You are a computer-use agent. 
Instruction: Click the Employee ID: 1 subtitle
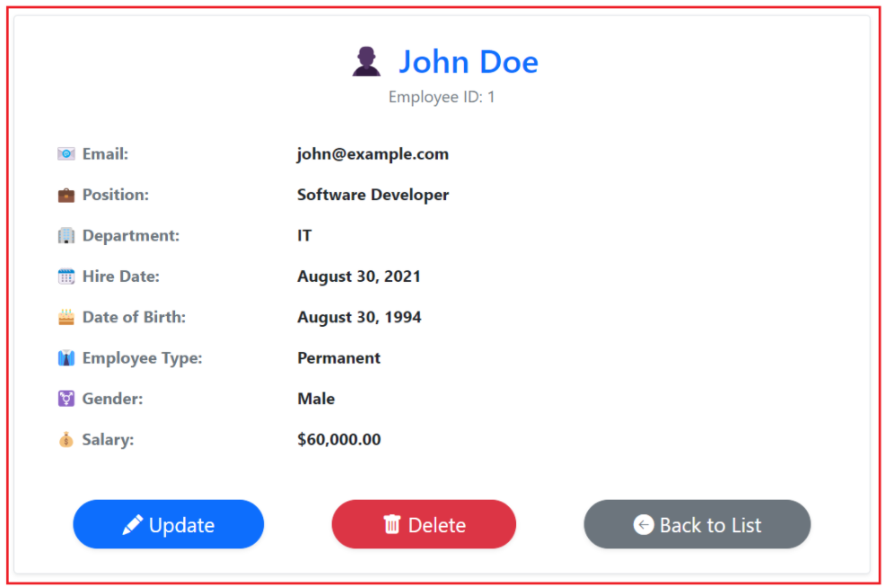442,97
